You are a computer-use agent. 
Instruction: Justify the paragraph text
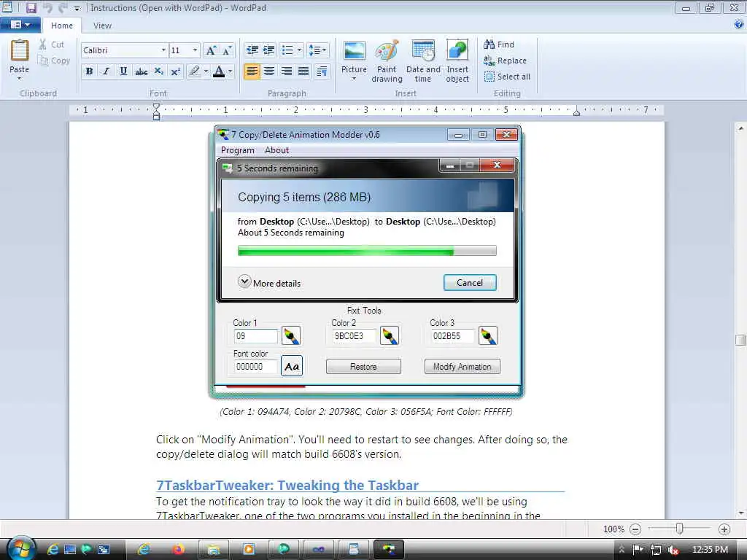tap(303, 71)
